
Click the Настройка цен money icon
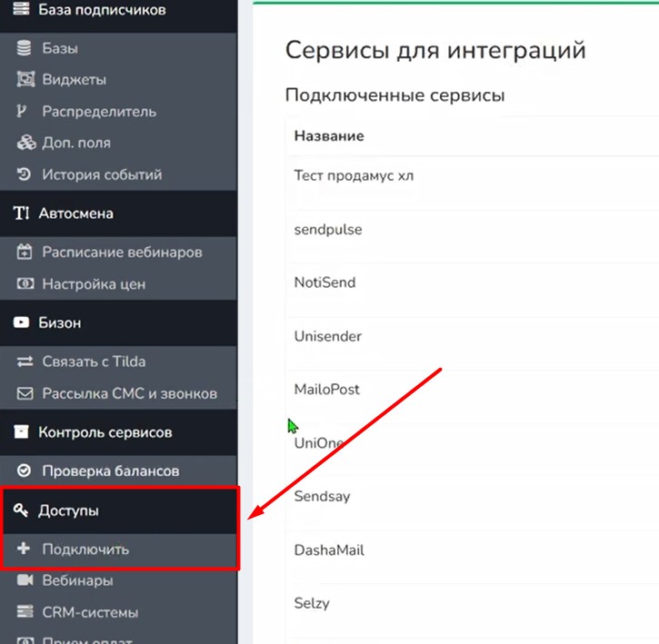click(25, 284)
